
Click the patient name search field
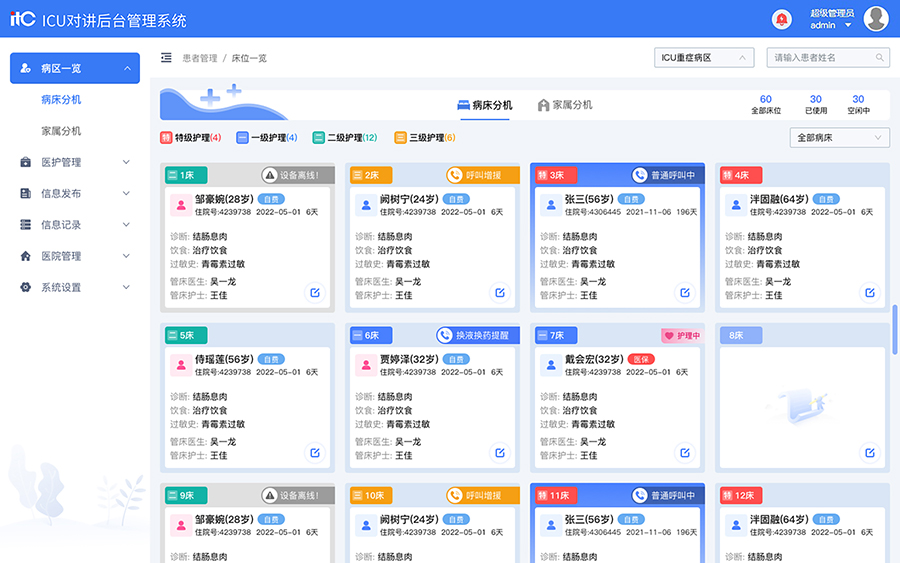click(x=820, y=58)
